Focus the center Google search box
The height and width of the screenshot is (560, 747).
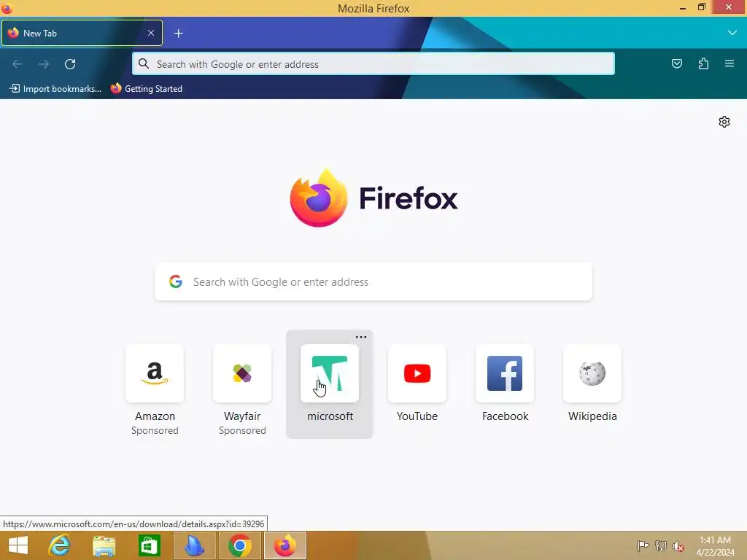tap(373, 282)
